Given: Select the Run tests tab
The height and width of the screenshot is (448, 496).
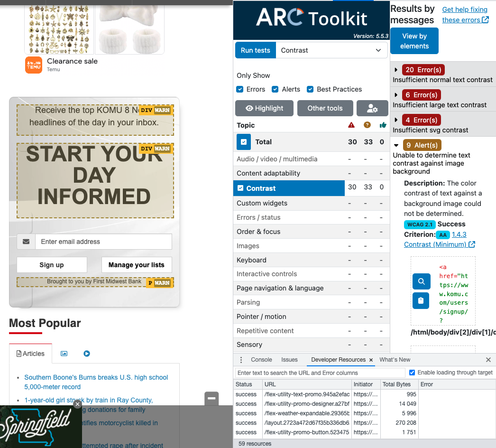Looking at the screenshot, I should pos(255,50).
